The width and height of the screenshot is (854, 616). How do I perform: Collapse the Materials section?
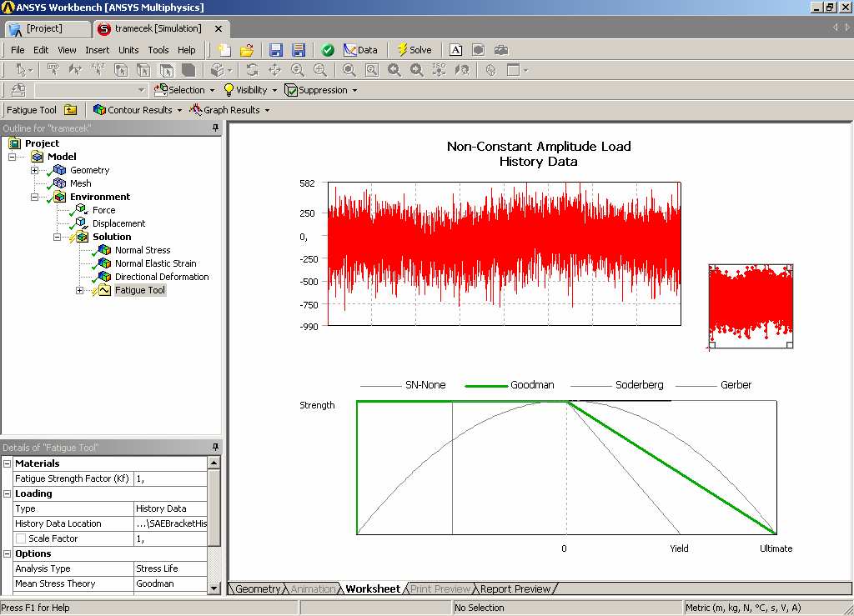click(7, 463)
